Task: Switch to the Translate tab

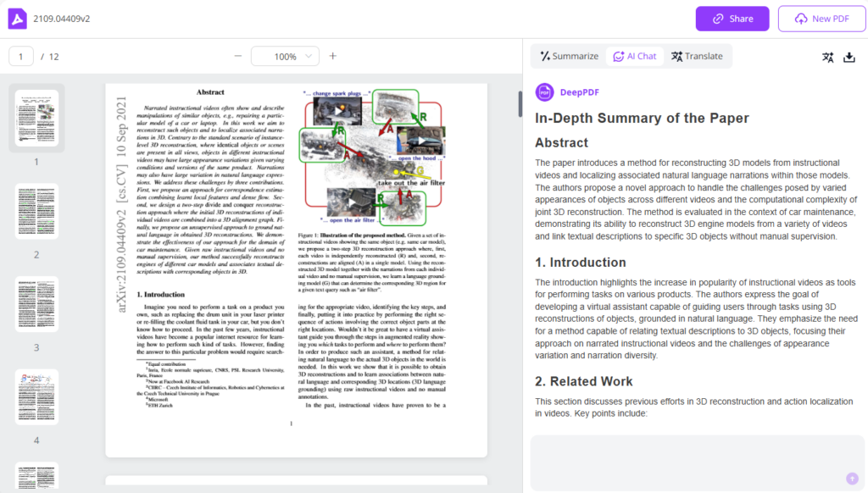Action: (x=697, y=56)
